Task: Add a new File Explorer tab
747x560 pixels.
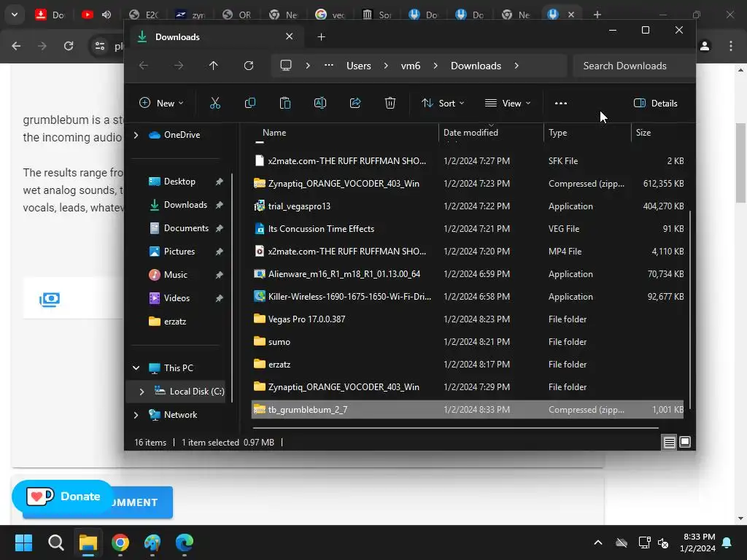Action: coord(321,36)
